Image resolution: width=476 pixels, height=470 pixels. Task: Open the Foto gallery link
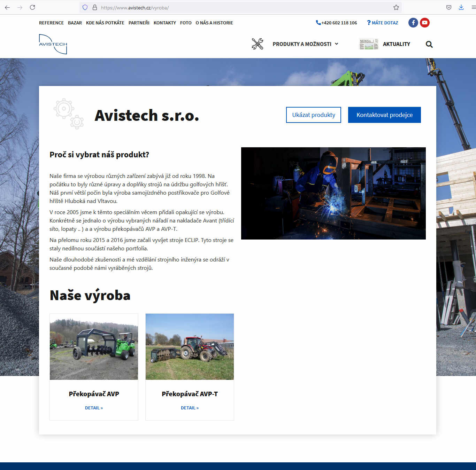186,23
